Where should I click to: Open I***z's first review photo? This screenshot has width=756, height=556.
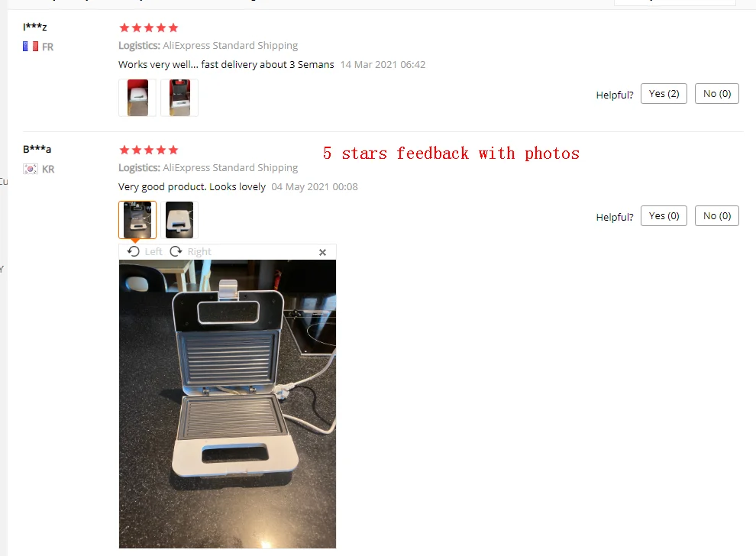[x=137, y=98]
